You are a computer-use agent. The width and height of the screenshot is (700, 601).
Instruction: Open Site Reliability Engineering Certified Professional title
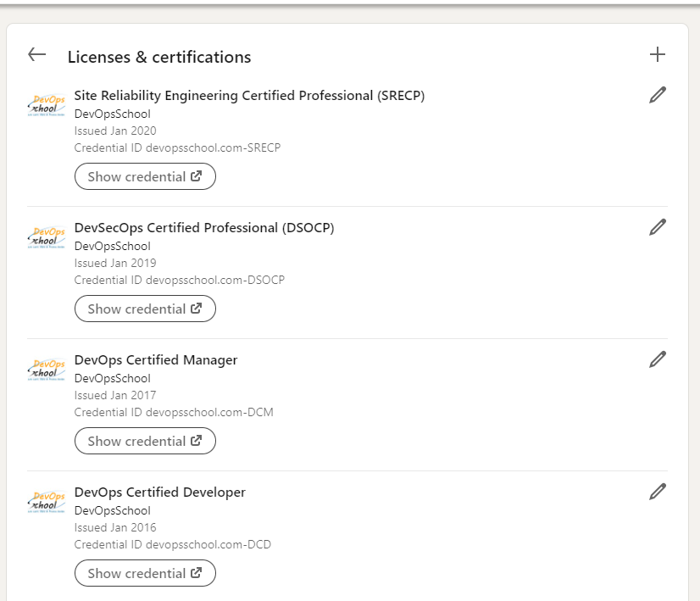(x=249, y=96)
